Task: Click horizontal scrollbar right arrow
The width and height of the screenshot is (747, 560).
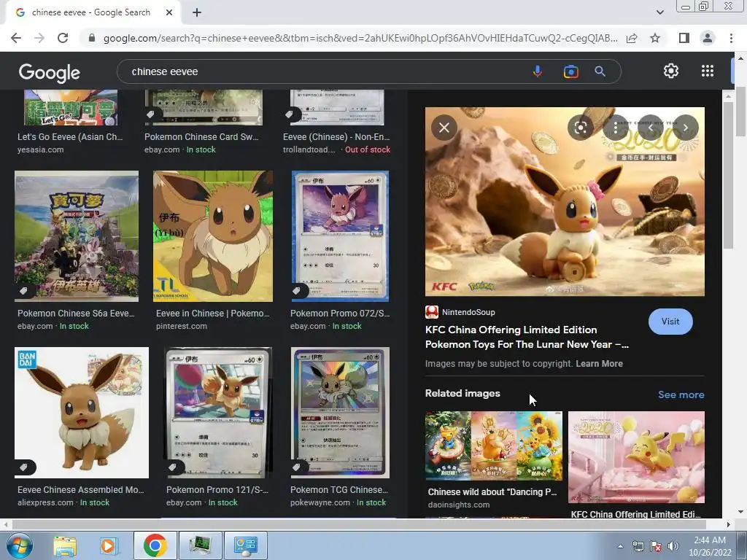Action: pyautogui.click(x=728, y=524)
